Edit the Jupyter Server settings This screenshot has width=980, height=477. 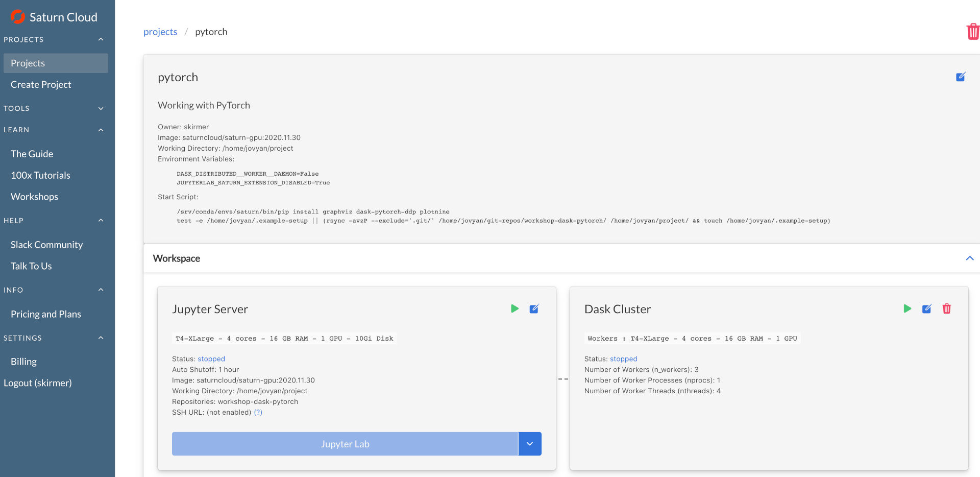pos(534,308)
